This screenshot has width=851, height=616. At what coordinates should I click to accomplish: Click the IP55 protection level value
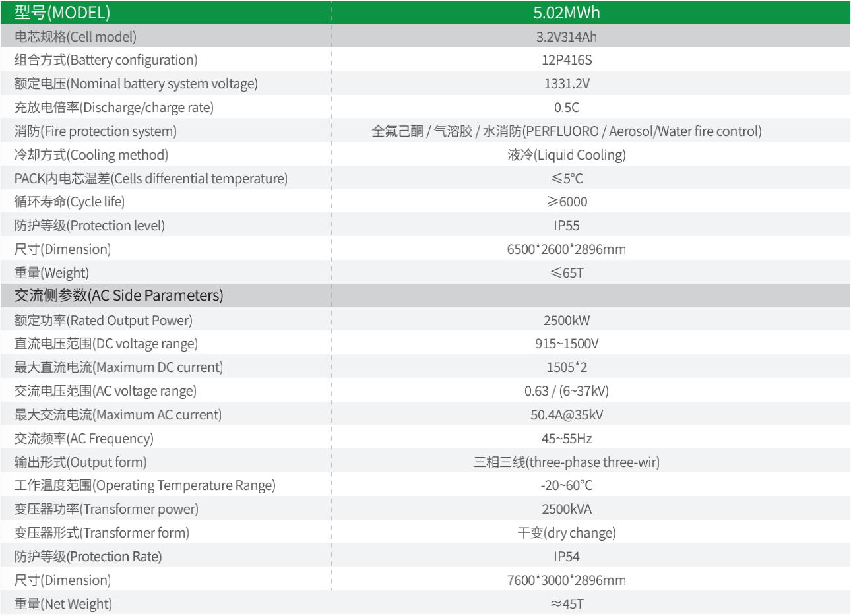tap(567, 226)
